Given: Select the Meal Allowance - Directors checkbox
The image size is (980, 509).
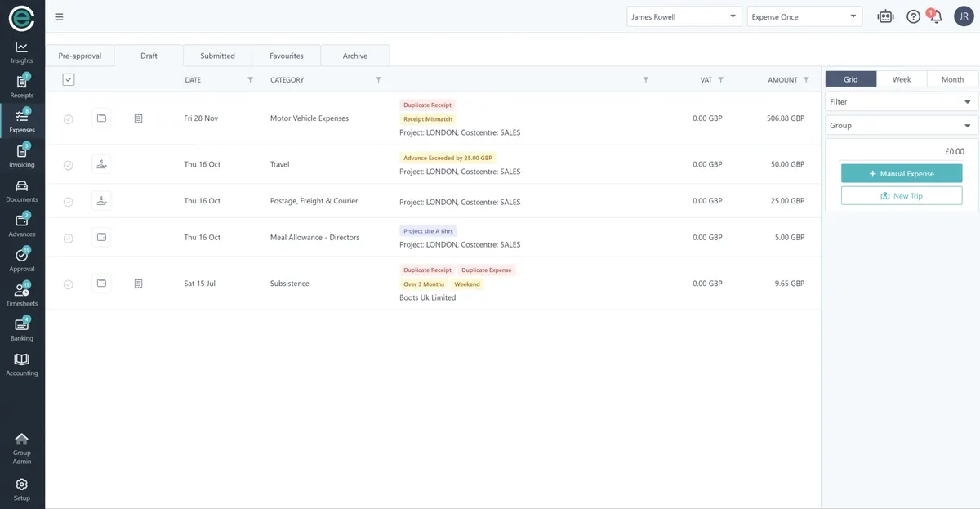Looking at the screenshot, I should click(x=69, y=239).
